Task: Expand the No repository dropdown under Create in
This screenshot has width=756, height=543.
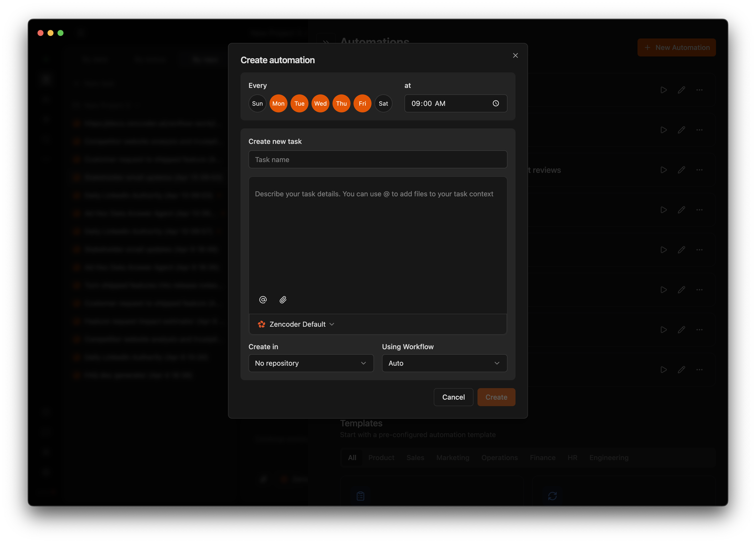Action: point(311,363)
